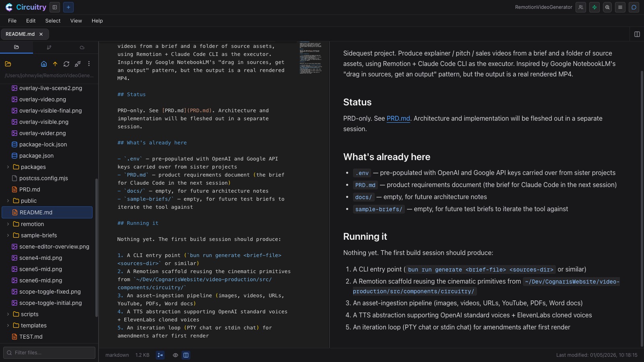Open the Help menu

tap(97, 21)
